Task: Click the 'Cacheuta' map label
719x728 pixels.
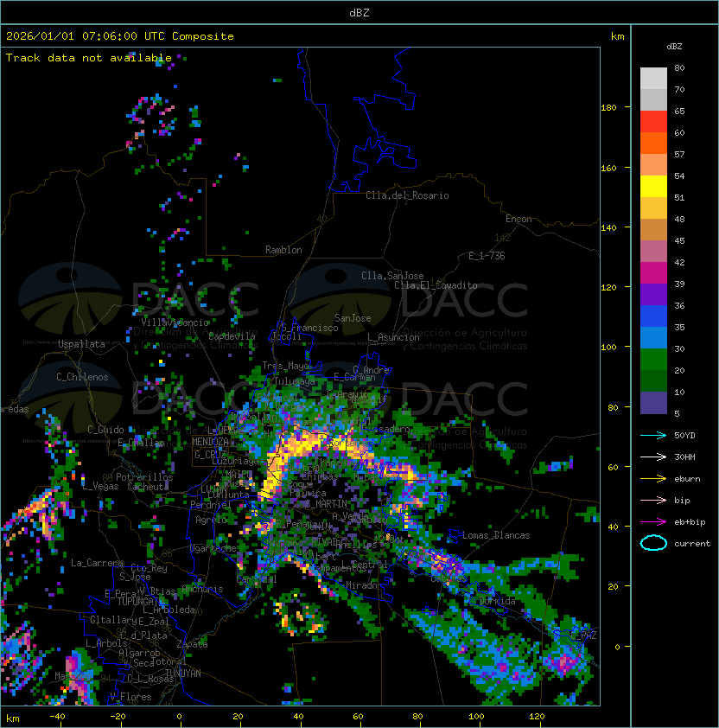Action: 148,487
